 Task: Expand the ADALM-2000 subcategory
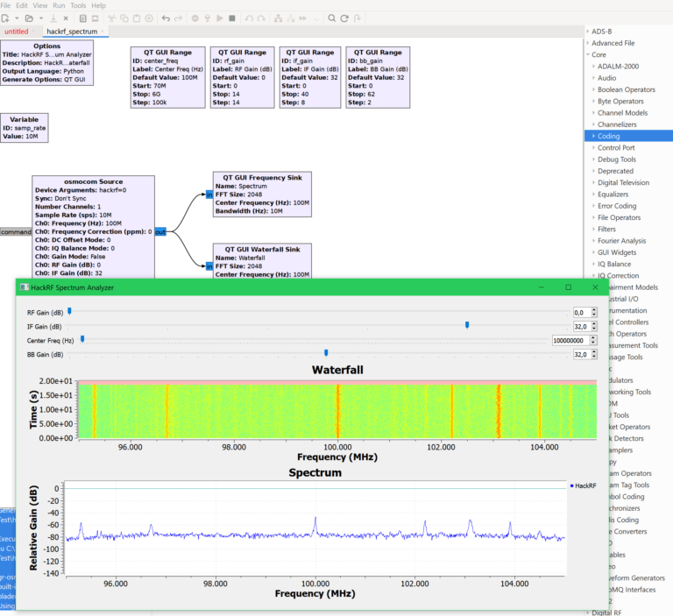coord(593,66)
